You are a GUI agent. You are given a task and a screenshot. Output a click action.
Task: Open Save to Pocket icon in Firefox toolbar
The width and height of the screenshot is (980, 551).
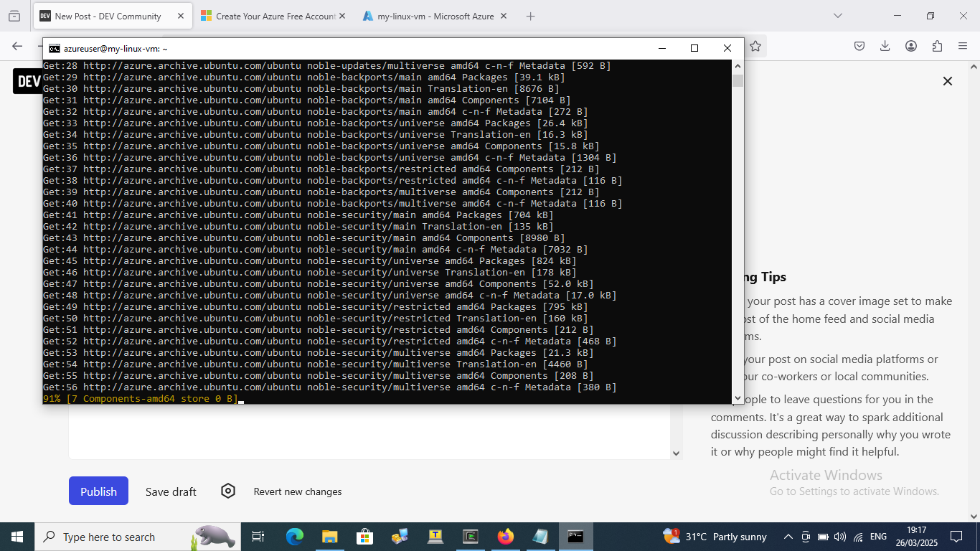tap(859, 46)
